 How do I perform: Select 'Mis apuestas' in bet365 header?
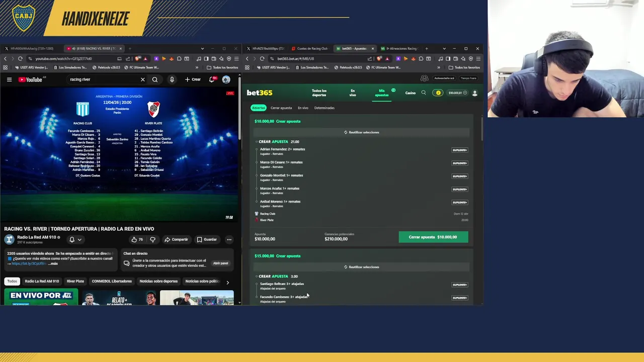point(382,93)
